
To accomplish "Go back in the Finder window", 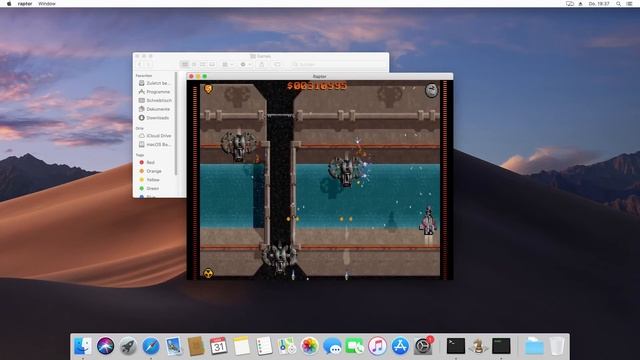I will [x=140, y=64].
